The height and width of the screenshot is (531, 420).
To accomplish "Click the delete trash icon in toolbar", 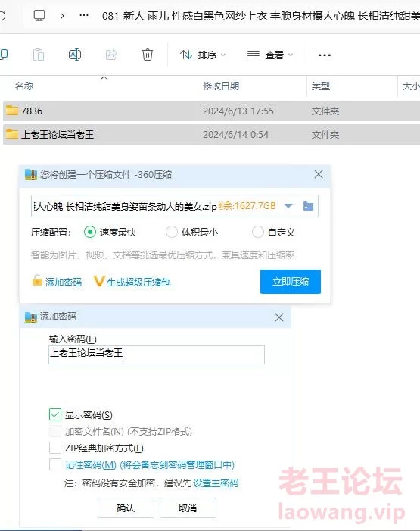I will pyautogui.click(x=148, y=55).
